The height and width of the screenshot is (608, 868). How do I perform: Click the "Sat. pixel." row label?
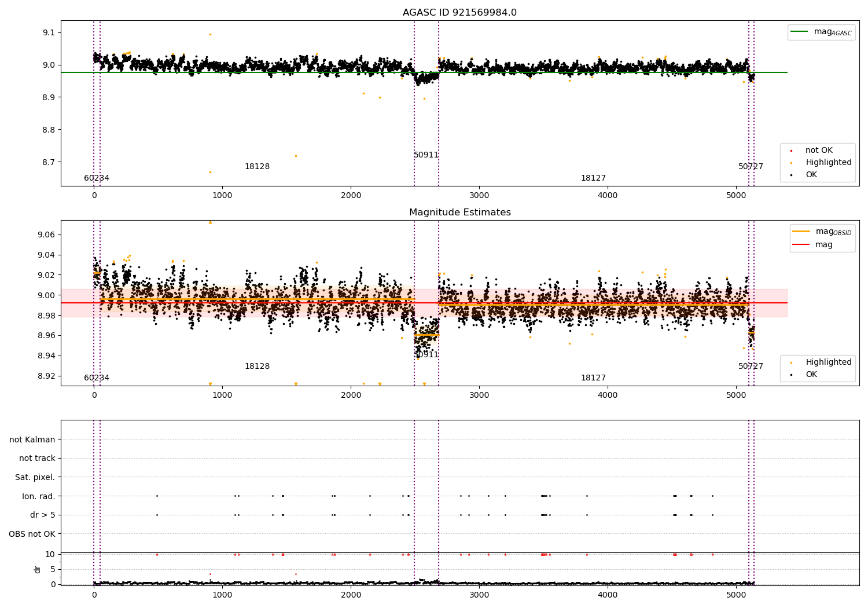pos(35,477)
